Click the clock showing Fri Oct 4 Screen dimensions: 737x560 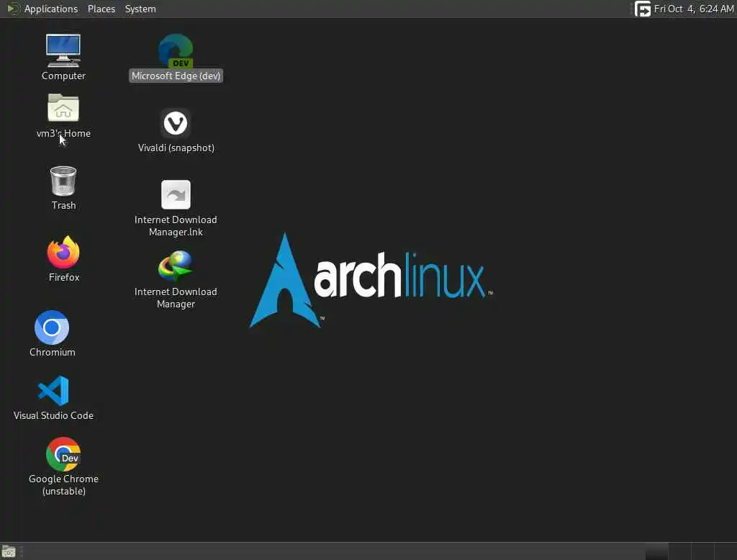click(x=694, y=9)
